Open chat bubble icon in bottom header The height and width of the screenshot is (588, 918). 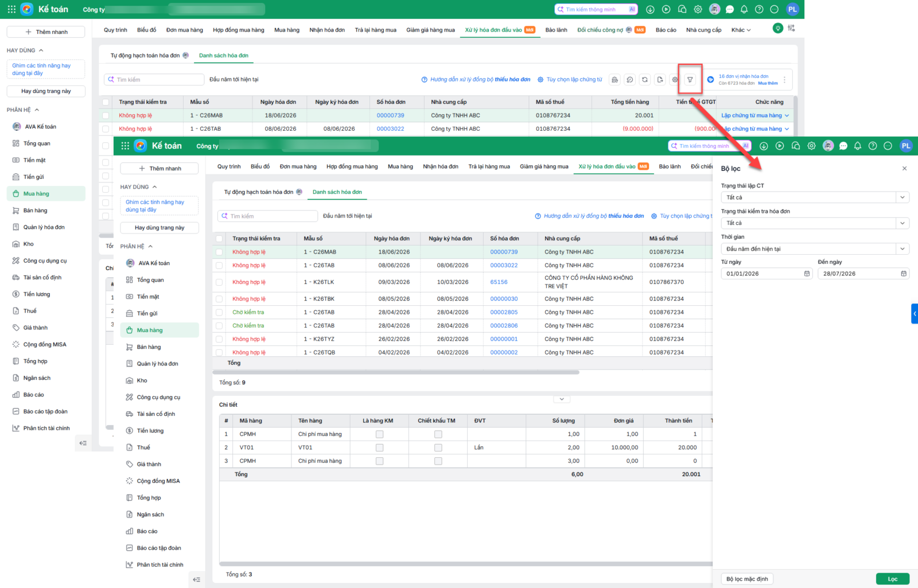click(843, 146)
